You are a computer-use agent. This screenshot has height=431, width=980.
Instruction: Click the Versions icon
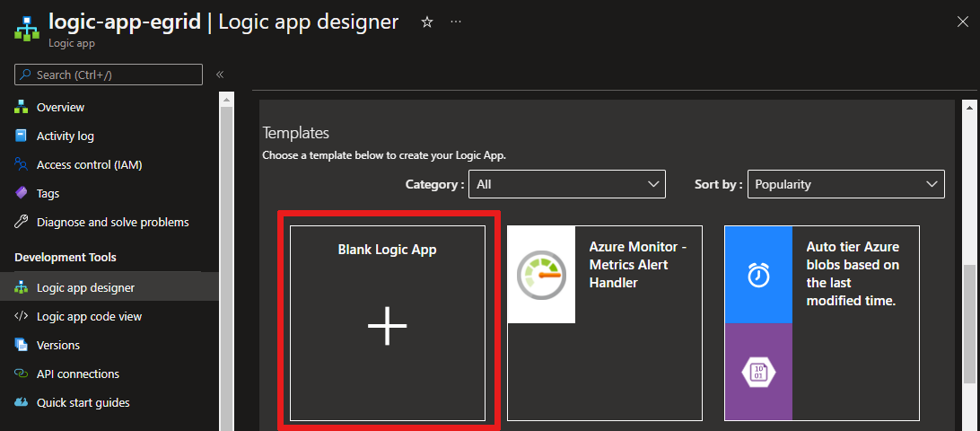(x=22, y=346)
